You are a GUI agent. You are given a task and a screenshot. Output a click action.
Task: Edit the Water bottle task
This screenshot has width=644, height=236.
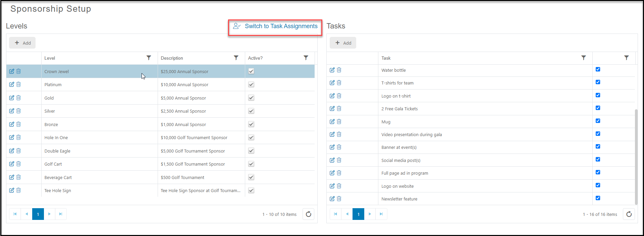tap(332, 70)
